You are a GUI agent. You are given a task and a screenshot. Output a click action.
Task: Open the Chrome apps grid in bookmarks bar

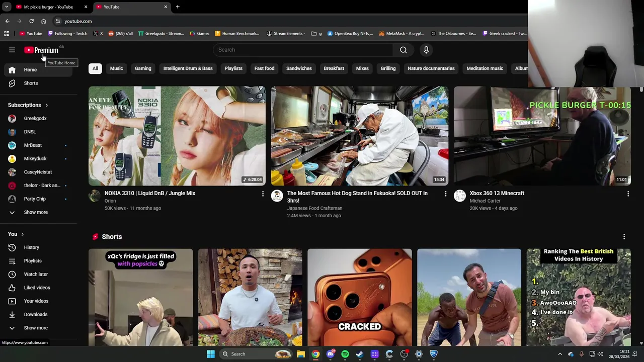[7, 34]
